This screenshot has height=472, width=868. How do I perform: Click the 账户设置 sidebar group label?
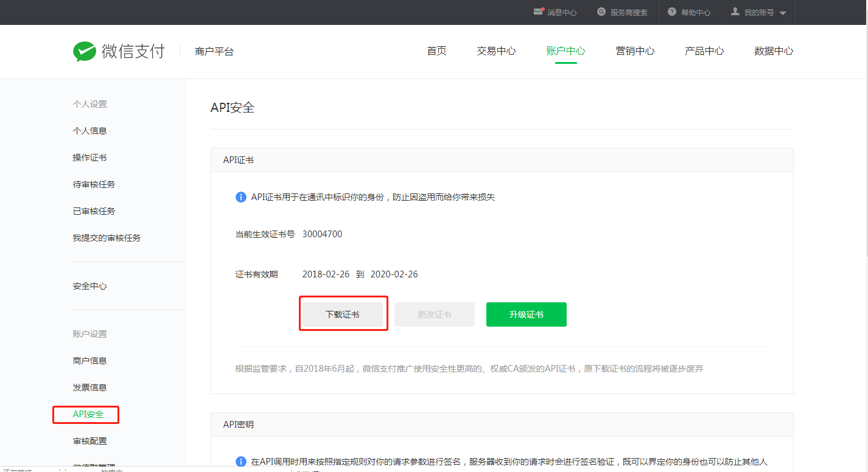[89, 334]
